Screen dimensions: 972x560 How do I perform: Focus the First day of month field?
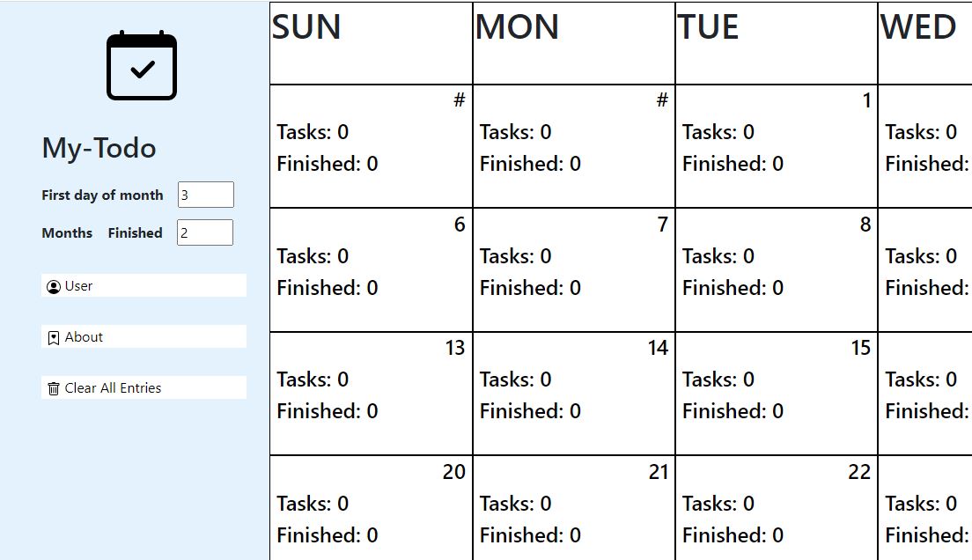pyautogui.click(x=206, y=195)
